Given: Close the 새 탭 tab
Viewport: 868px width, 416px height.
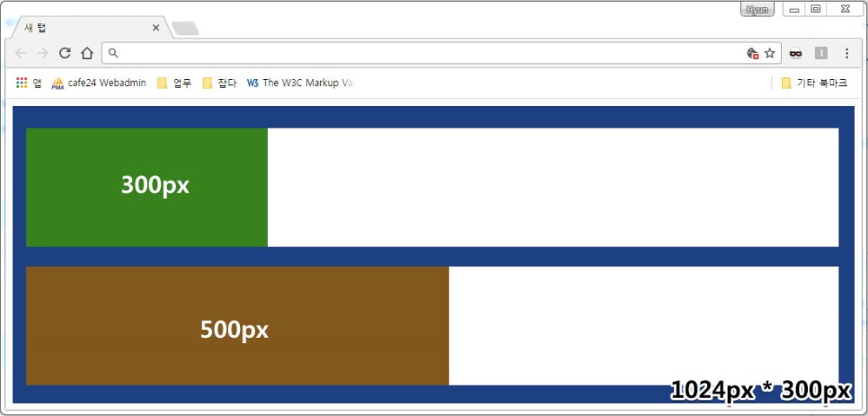Looking at the screenshot, I should pyautogui.click(x=155, y=28).
